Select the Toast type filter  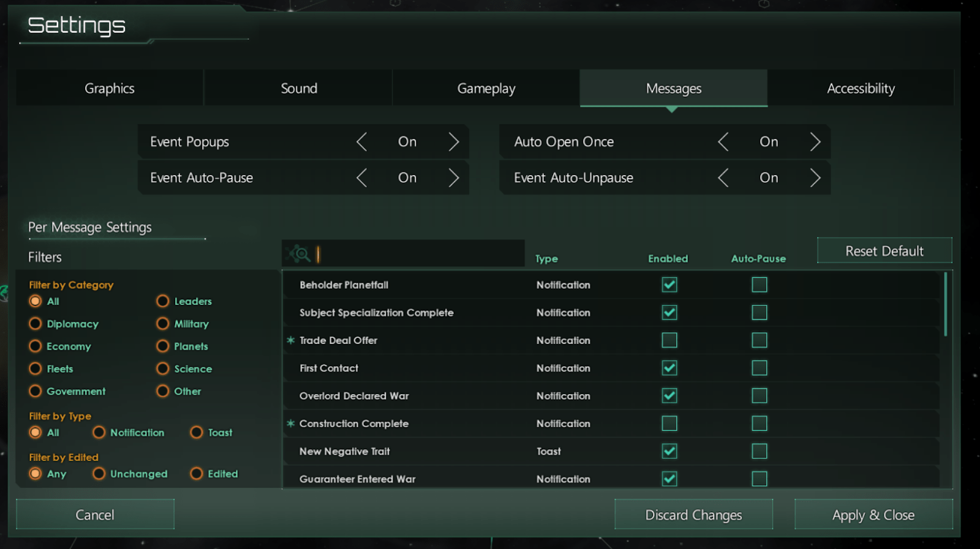coord(196,433)
